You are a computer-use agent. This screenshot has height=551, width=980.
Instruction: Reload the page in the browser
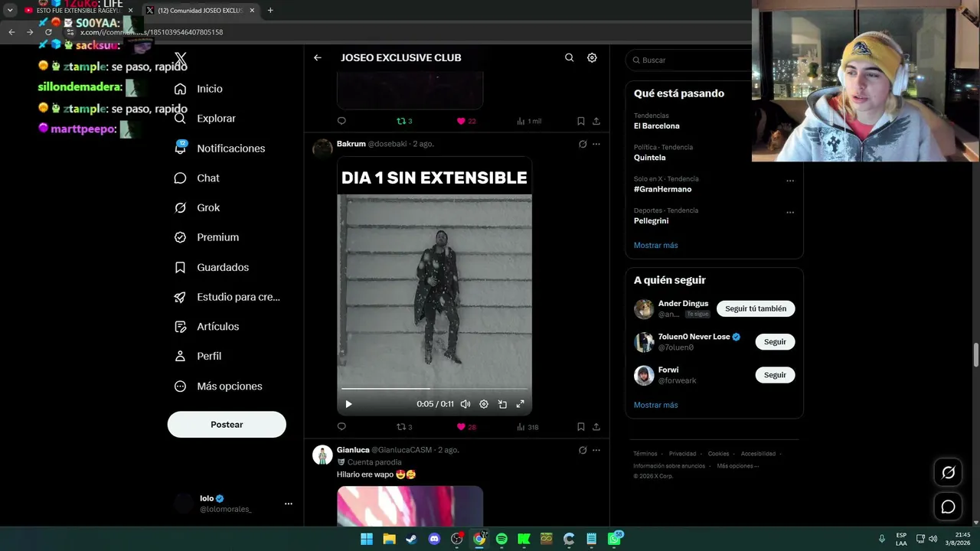pyautogui.click(x=48, y=32)
